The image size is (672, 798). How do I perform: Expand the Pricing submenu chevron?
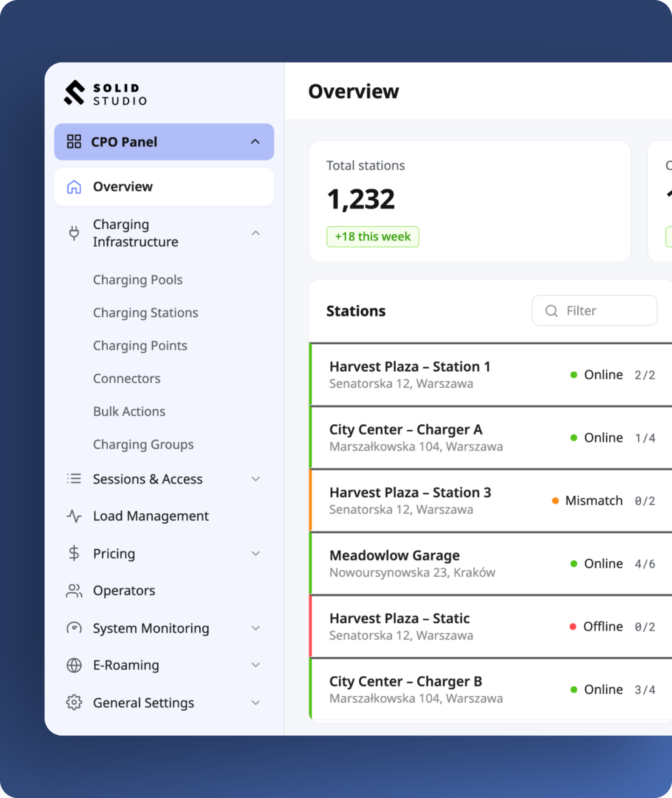tap(255, 553)
